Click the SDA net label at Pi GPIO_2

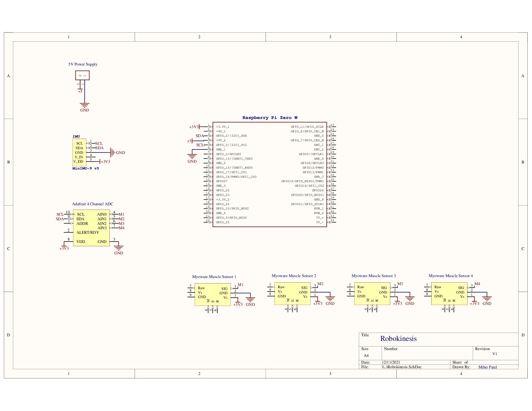click(x=199, y=136)
